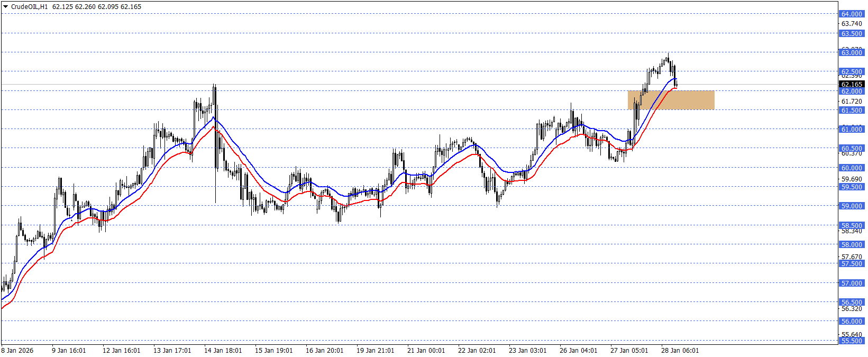The image size is (868, 357).
Task: Click the 57.500 price level label
Action: click(852, 263)
